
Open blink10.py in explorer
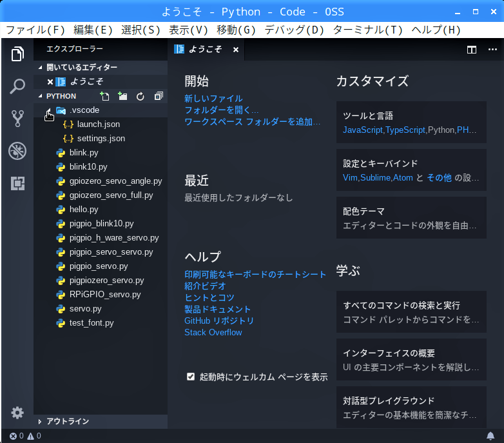pos(101,167)
